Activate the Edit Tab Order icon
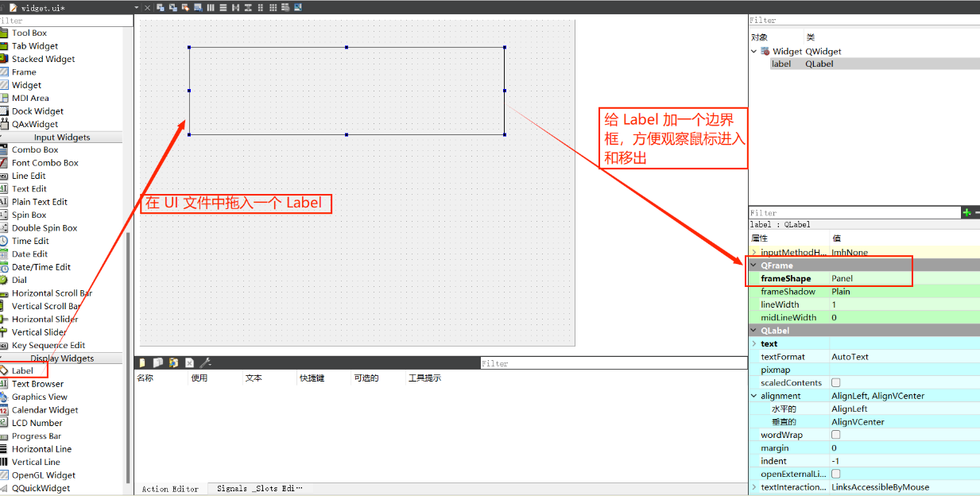980x496 pixels. click(x=198, y=7)
